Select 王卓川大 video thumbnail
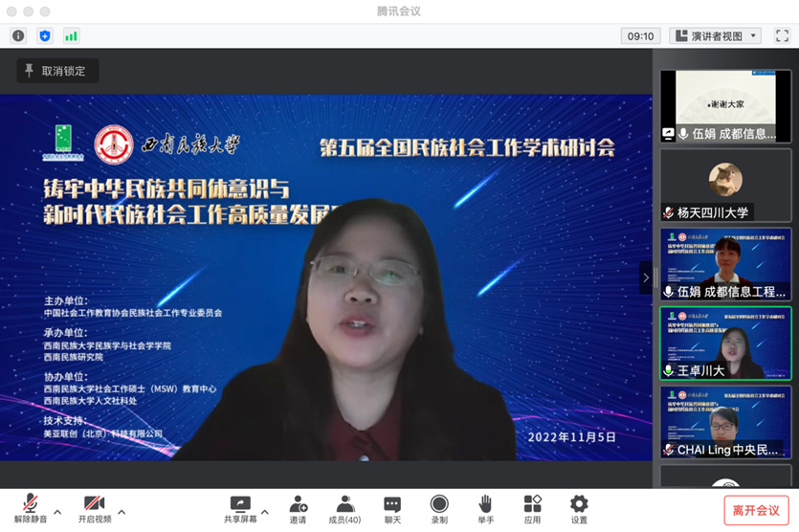799x532 pixels. point(725,343)
